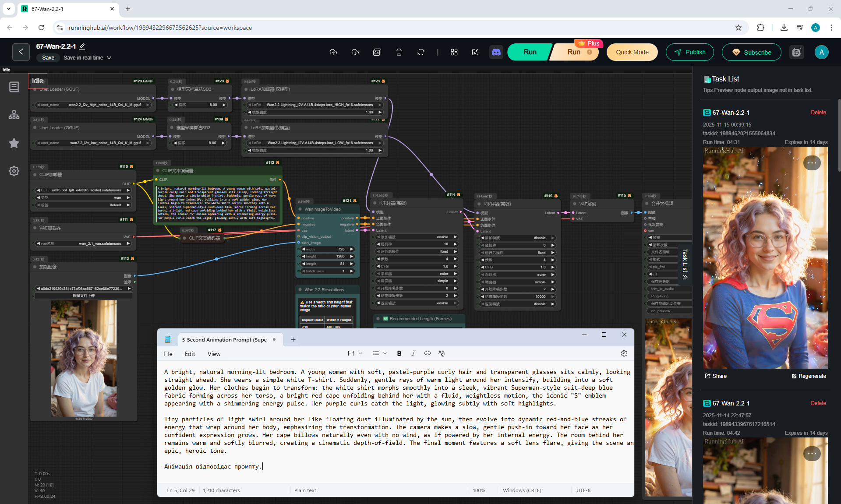The height and width of the screenshot is (504, 841).
Task: Expand the Save in real-time dropdown
Action: coord(109,58)
